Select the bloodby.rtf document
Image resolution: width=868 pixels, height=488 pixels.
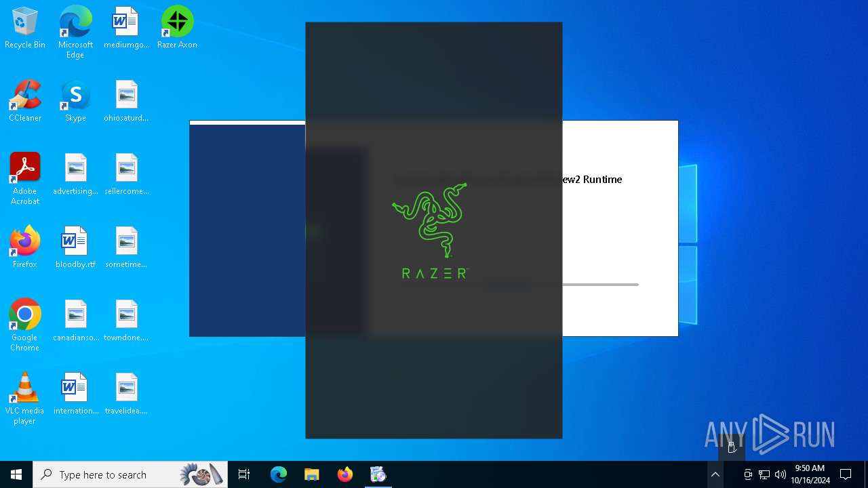pos(75,248)
